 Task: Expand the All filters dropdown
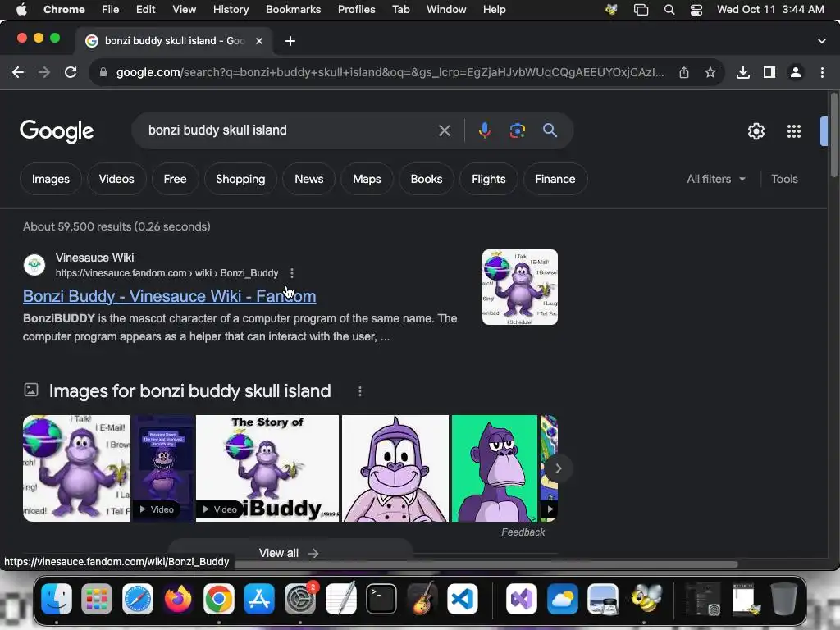(716, 179)
